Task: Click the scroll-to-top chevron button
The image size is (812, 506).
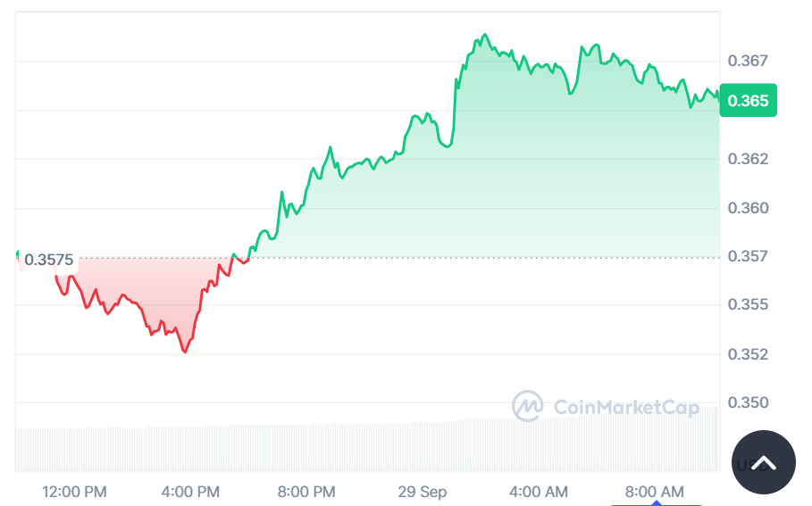Action: tap(763, 462)
